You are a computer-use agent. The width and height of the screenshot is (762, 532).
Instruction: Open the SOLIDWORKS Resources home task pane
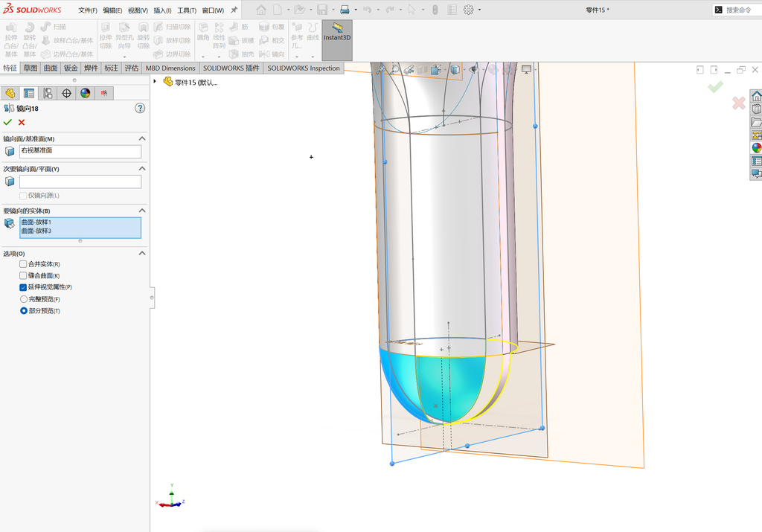tap(756, 96)
